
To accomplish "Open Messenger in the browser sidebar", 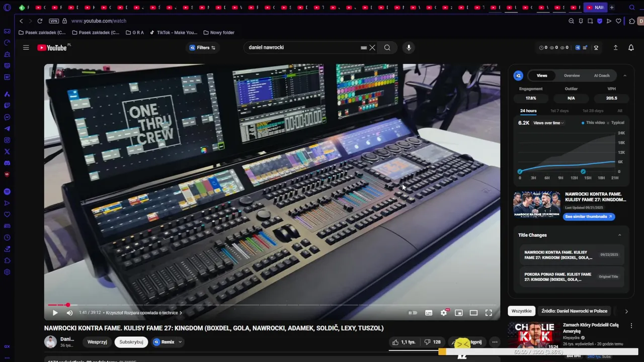I will tap(7, 117).
